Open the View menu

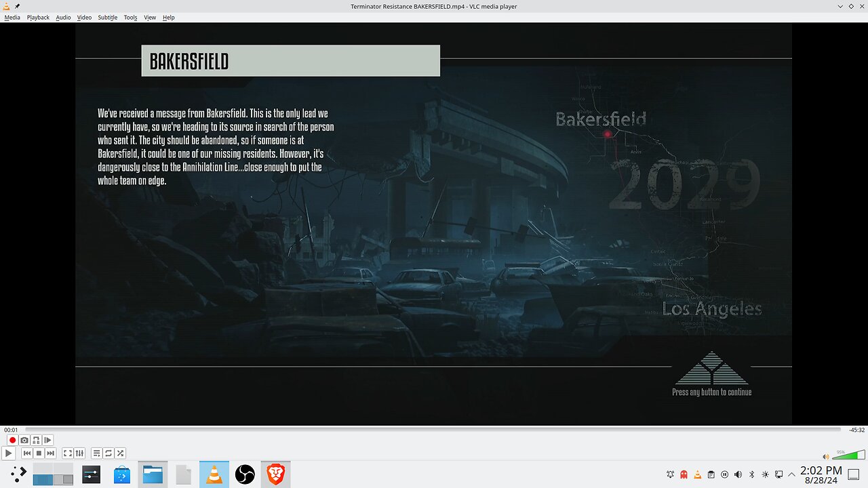click(x=150, y=17)
